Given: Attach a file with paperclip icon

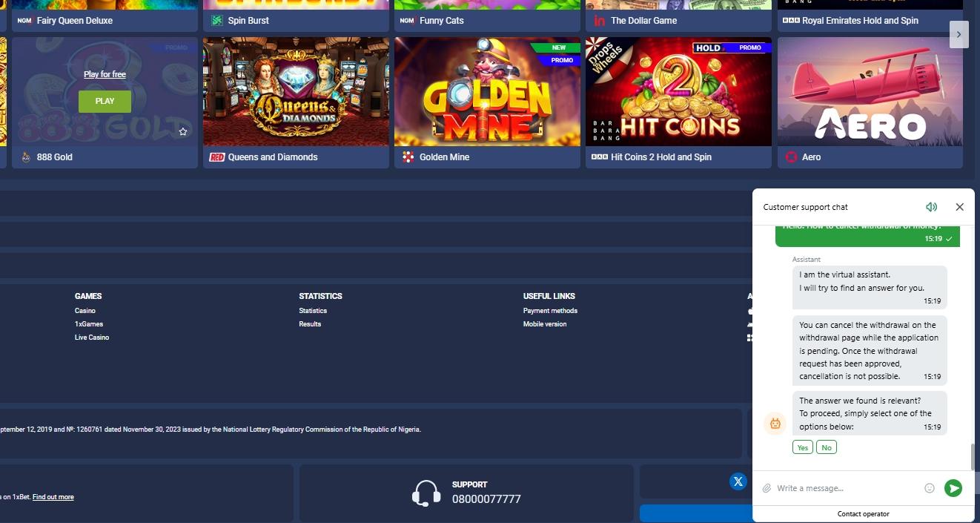Looking at the screenshot, I should coord(767,488).
